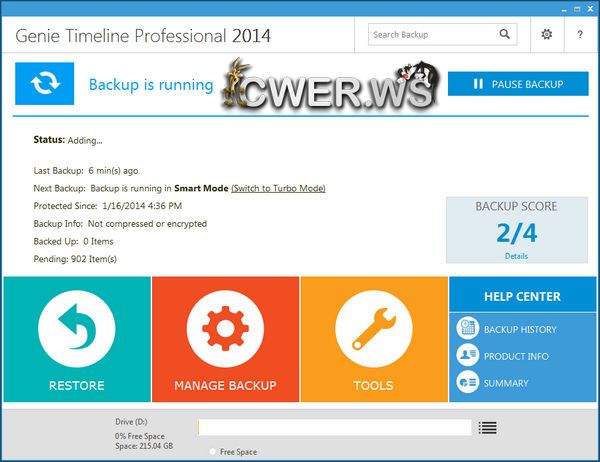Focus the Search Backup field
The width and height of the screenshot is (600, 462).
(x=442, y=34)
